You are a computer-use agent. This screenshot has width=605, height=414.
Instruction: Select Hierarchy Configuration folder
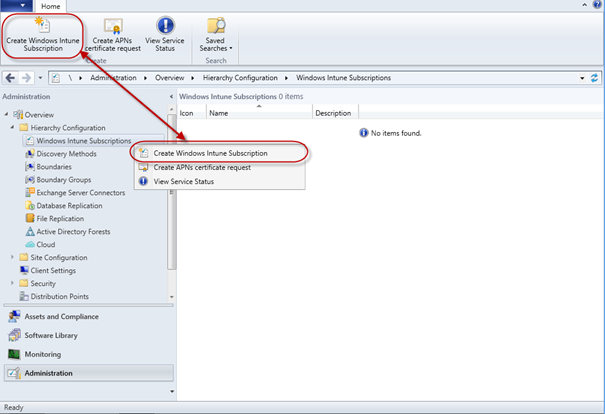click(x=68, y=128)
